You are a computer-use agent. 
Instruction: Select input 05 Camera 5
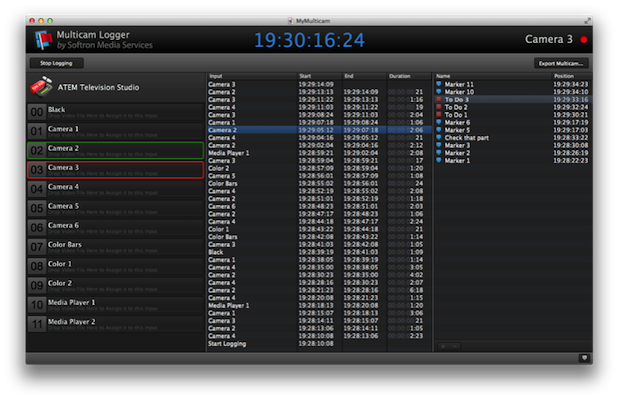click(115, 208)
